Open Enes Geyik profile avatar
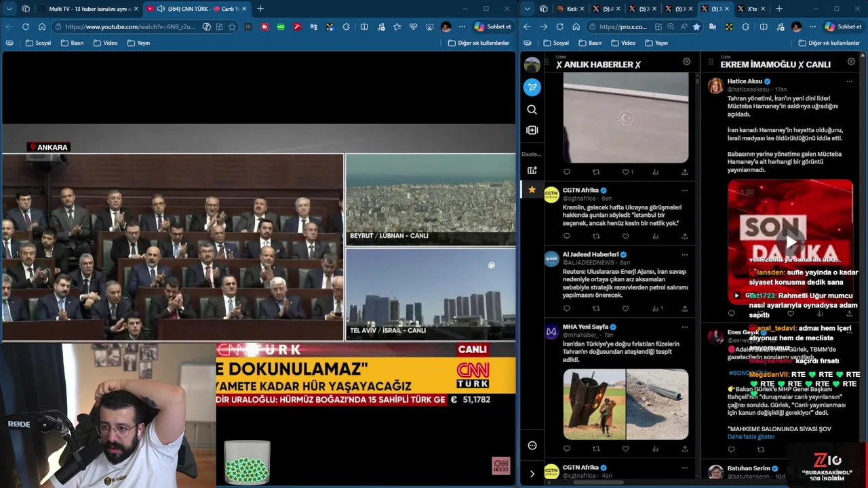 coord(715,337)
